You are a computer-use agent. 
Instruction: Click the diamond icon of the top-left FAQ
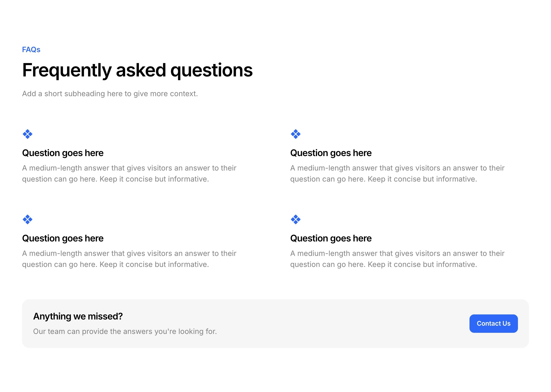[x=27, y=134]
